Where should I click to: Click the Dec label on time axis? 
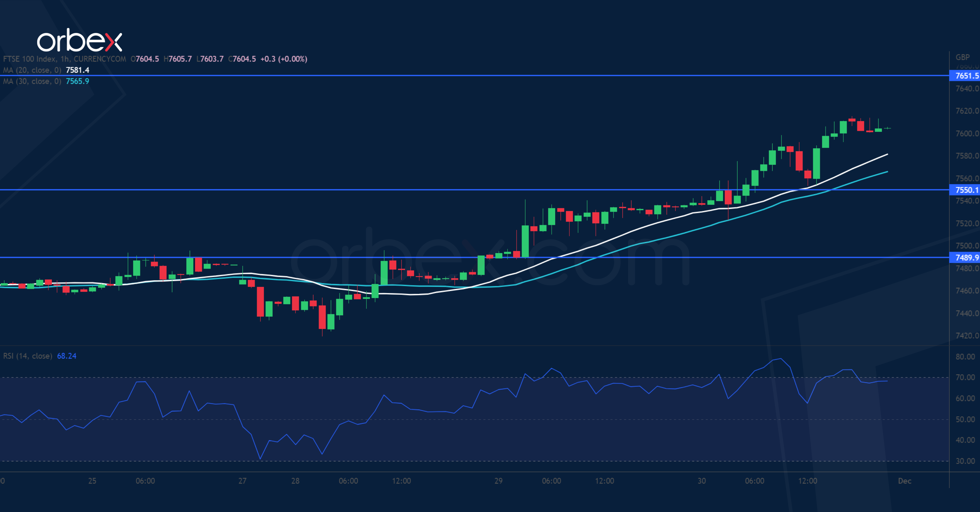point(904,481)
